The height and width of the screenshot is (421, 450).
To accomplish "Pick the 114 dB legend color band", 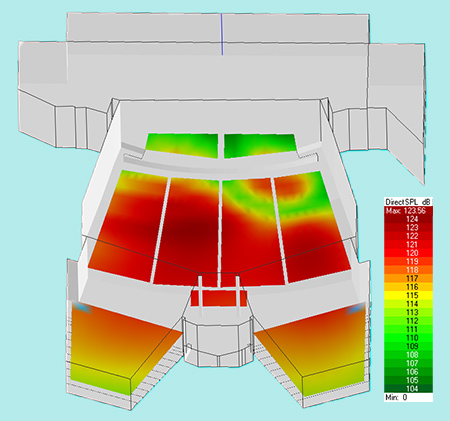I will (x=408, y=304).
